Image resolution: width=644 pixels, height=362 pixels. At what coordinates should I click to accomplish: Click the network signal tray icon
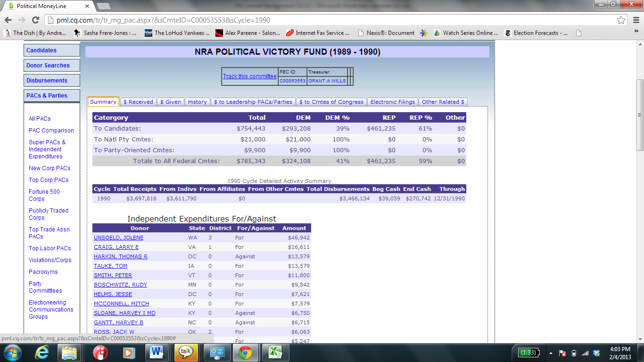click(585, 353)
